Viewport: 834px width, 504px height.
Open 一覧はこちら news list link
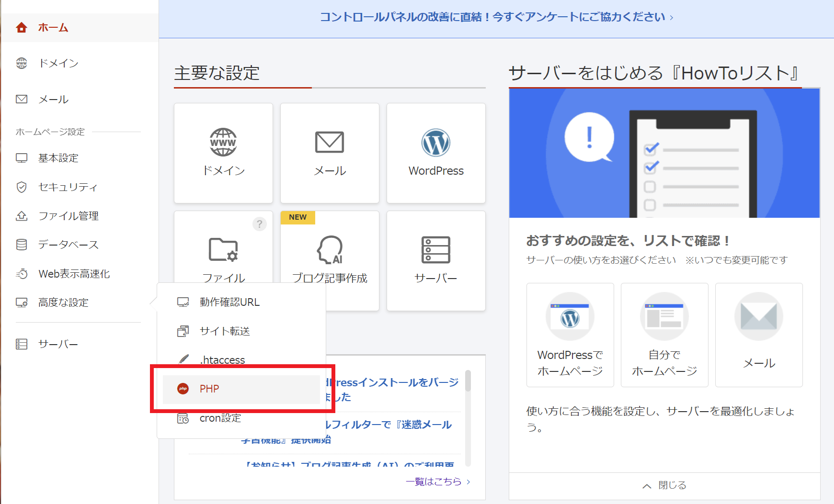point(438,482)
